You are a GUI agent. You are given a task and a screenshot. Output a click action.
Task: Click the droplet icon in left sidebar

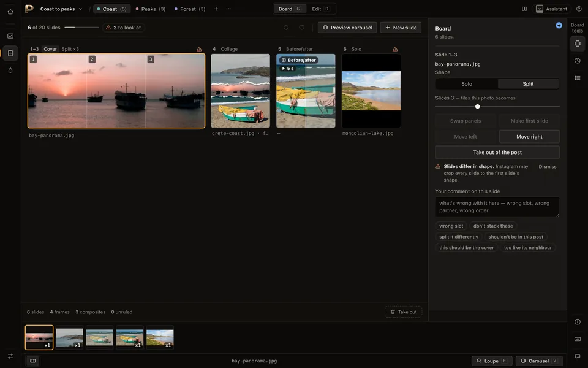click(10, 70)
